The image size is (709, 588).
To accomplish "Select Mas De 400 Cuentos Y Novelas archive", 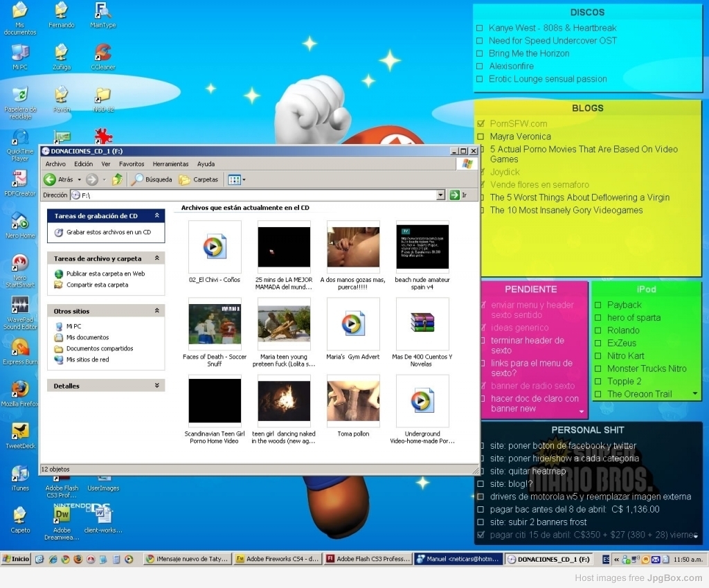I will point(422,332).
